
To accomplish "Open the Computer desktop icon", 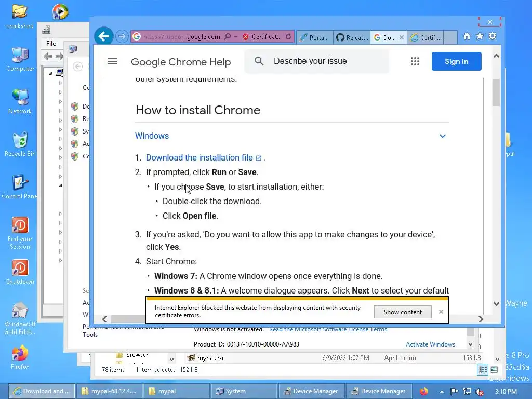I will pyautogui.click(x=20, y=59).
